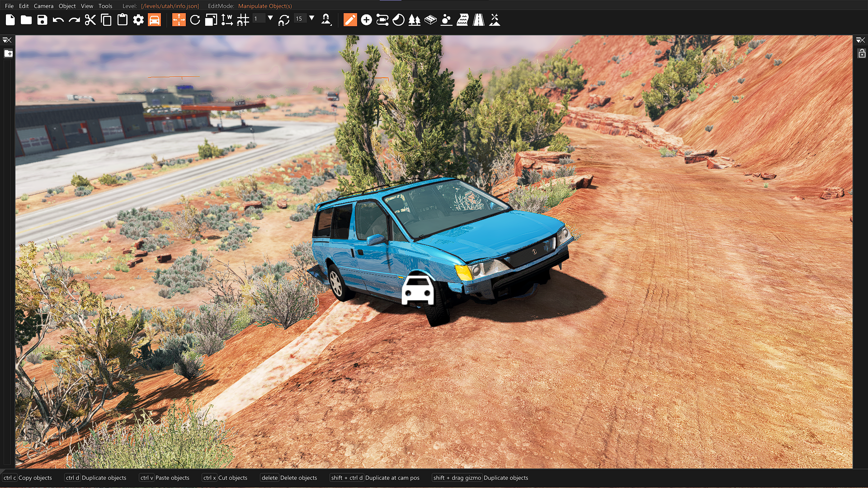Click the grid snap size field showing 1
This screenshot has height=488, width=868.
[259, 19]
